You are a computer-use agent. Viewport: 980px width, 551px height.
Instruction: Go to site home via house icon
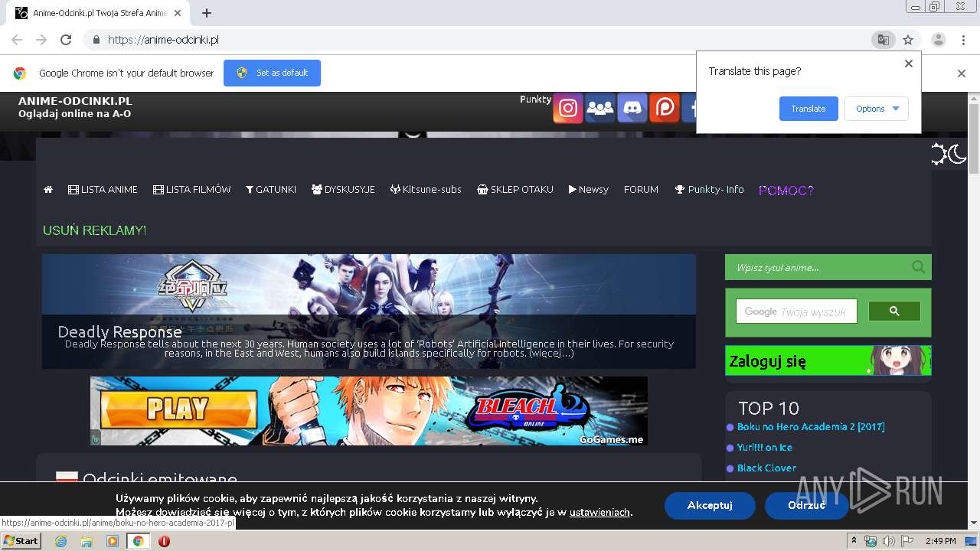(48, 190)
